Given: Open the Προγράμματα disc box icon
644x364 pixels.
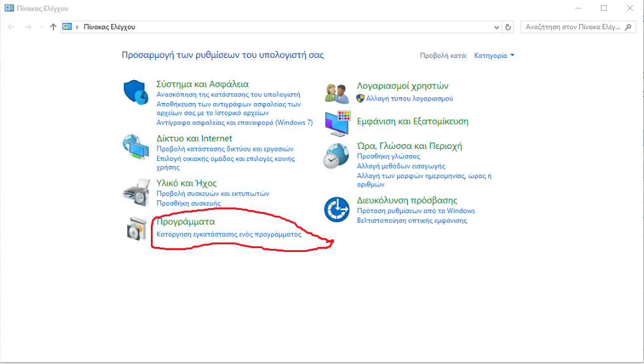Looking at the screenshot, I should [137, 228].
